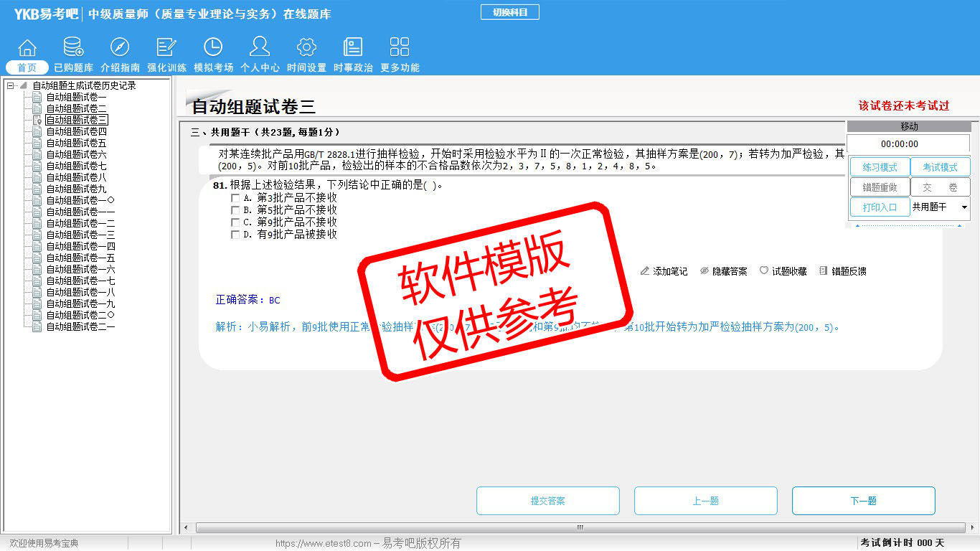Collapse the 自动组题生成试卷历史记录 tree root
Image resolution: width=980 pixels, height=551 pixels.
tap(11, 85)
